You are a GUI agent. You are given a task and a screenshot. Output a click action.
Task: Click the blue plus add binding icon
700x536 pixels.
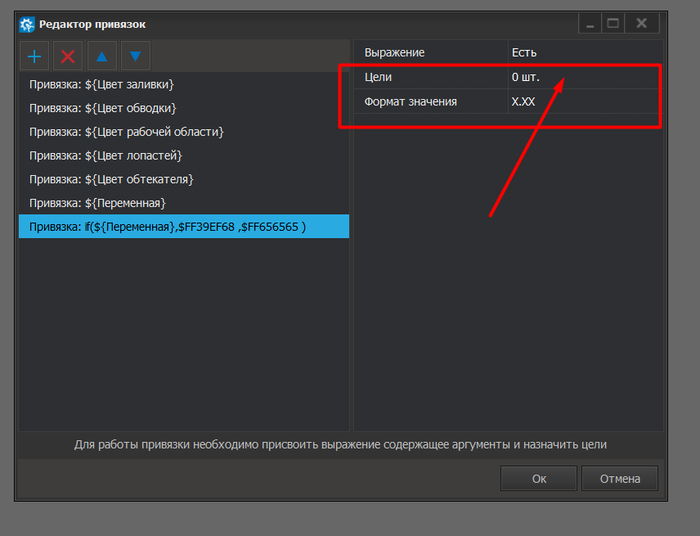pyautogui.click(x=35, y=57)
